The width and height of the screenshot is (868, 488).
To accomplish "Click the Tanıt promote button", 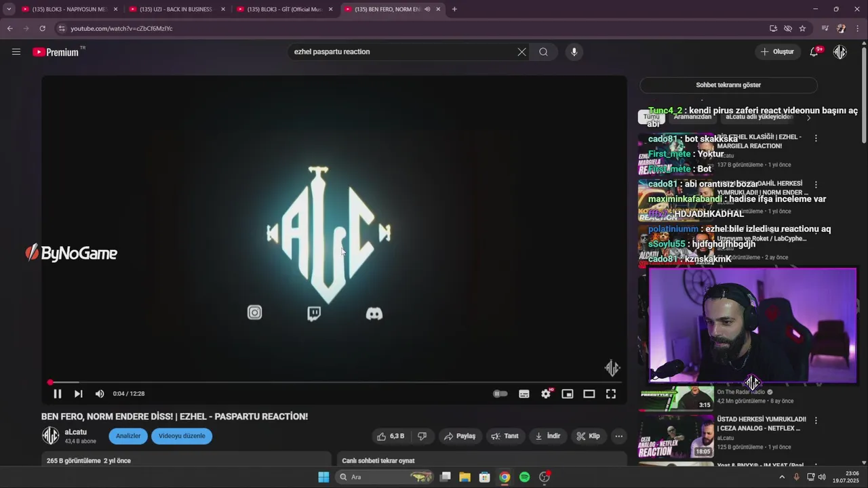I will (505, 436).
